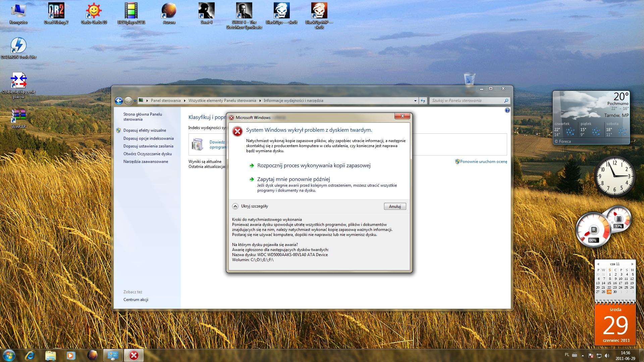The width and height of the screenshot is (644, 362).
Task: Open the recent pages dropdown arrow
Action: tap(135, 101)
